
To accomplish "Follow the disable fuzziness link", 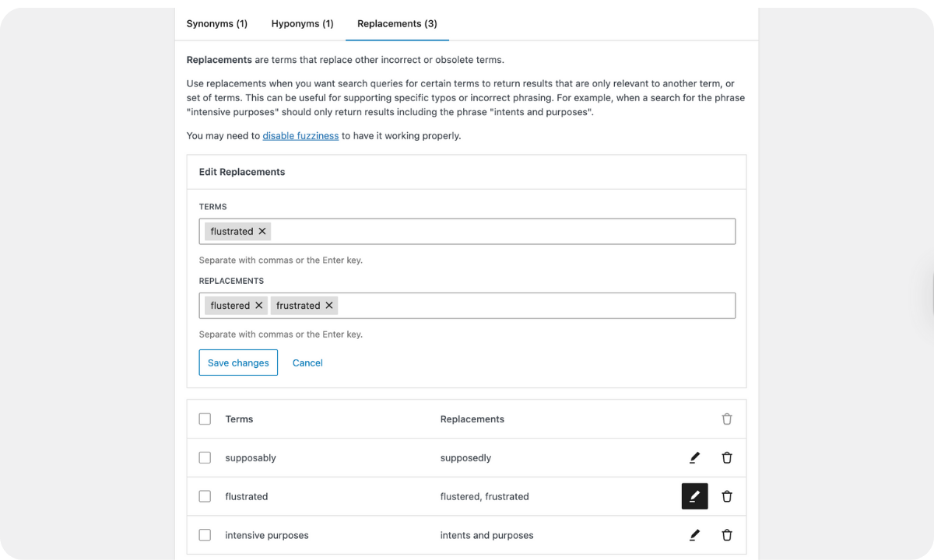I will 300,135.
